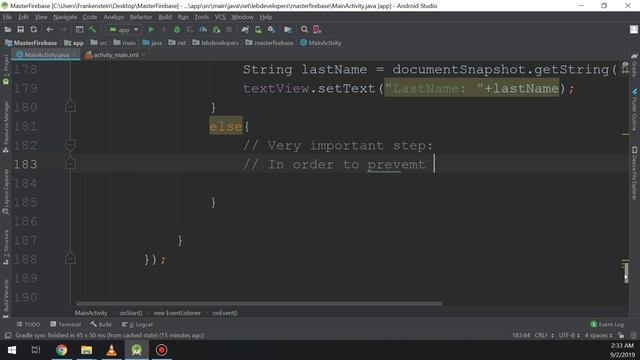Open the TODO tool window
Image resolution: width=640 pixels, height=360 pixels.
[28, 324]
